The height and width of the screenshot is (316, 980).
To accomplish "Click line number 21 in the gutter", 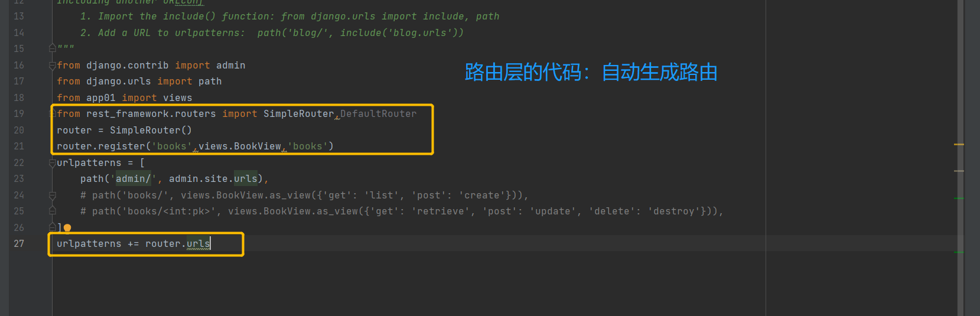I will pos(19,146).
